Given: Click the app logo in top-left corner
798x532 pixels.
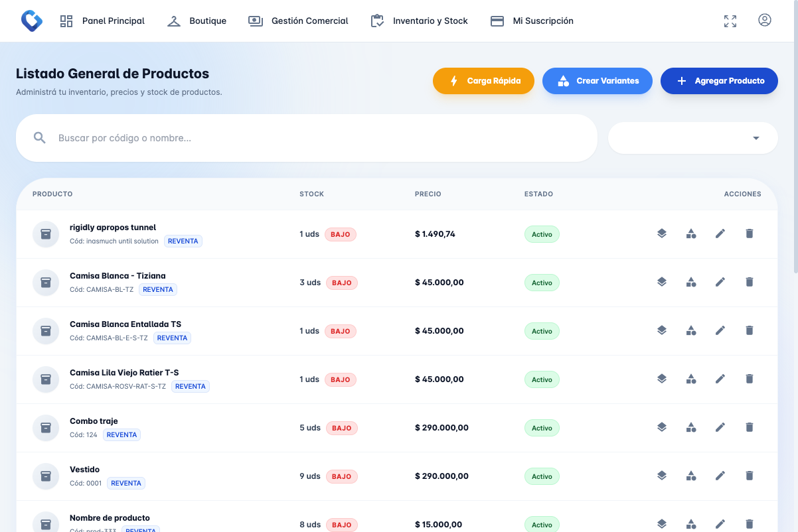Looking at the screenshot, I should [x=31, y=21].
